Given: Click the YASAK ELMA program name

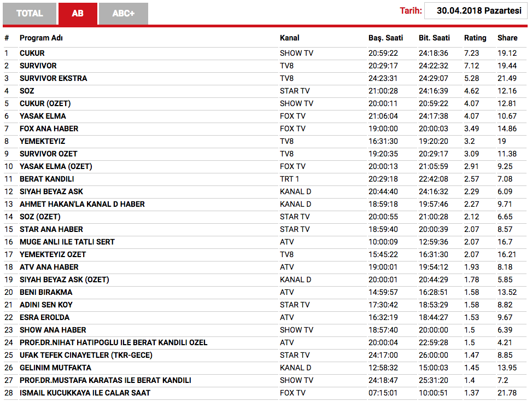Looking at the screenshot, I should [x=43, y=116].
